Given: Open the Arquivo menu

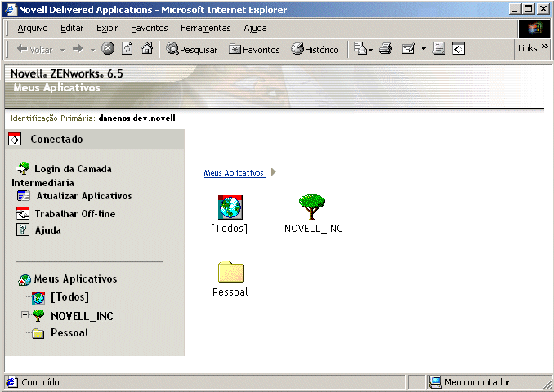Looking at the screenshot, I should click(33, 28).
